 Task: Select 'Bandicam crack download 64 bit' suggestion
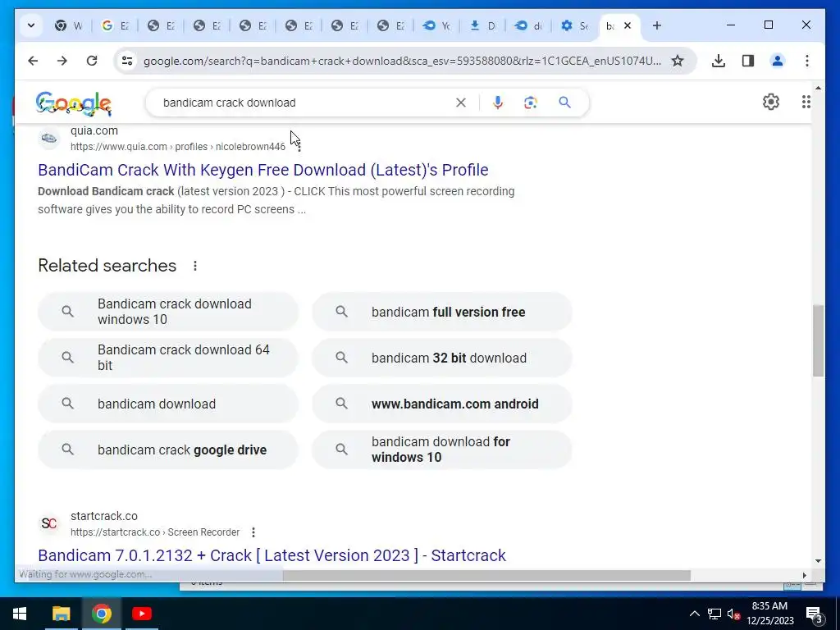pyautogui.click(x=167, y=358)
